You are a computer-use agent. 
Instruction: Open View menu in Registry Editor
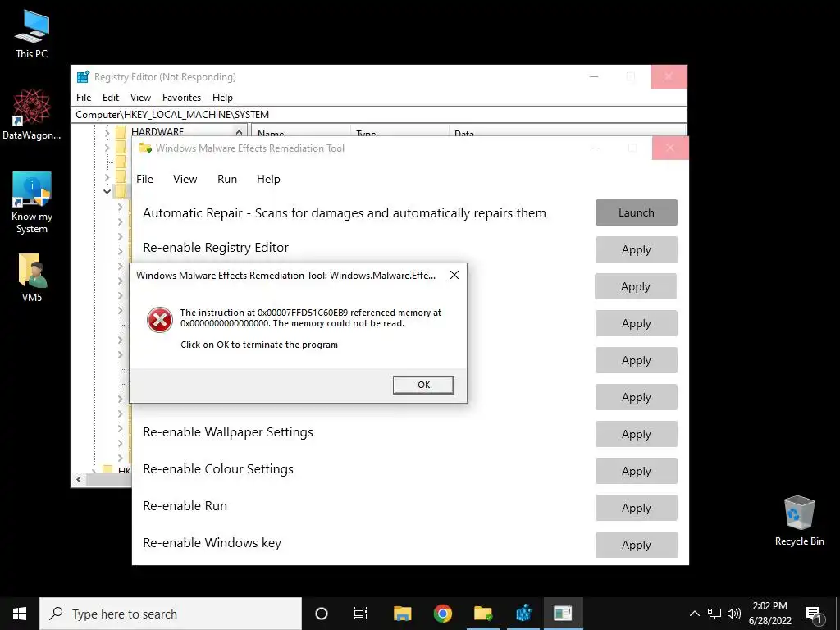coord(140,97)
